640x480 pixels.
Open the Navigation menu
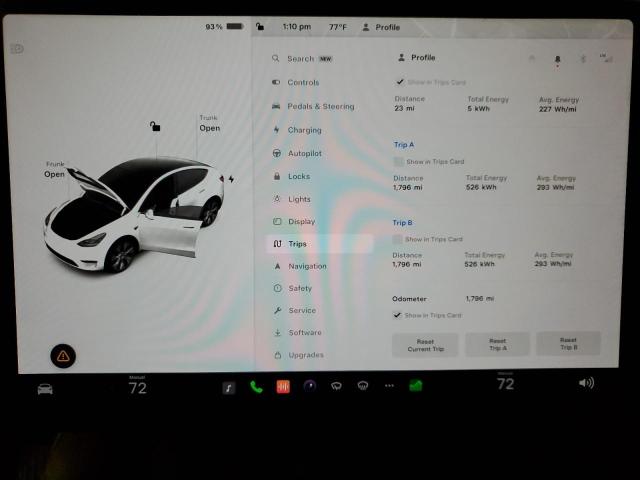coord(300,266)
